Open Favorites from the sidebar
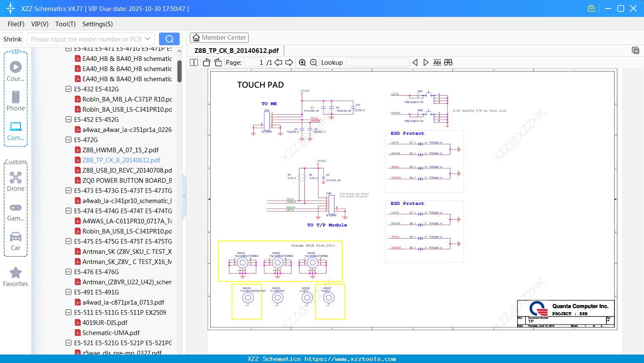The height and width of the screenshot is (363, 644). tap(16, 277)
